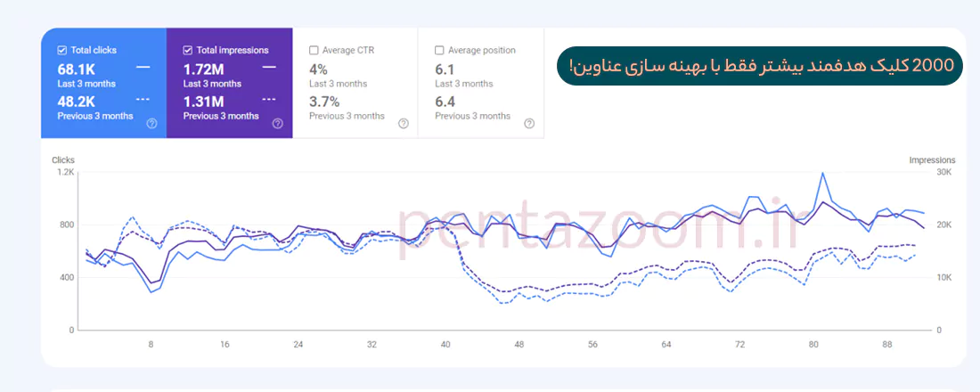Click the Clicks axis title
This screenshot has width=980, height=392.
[x=63, y=160]
